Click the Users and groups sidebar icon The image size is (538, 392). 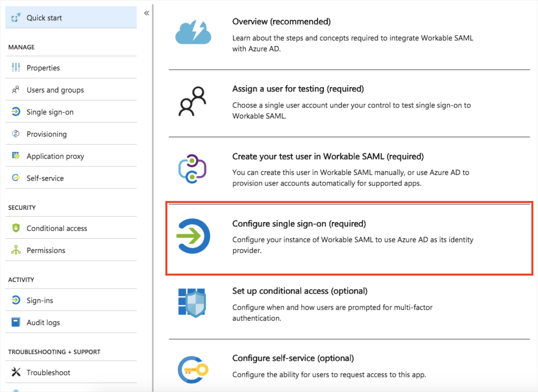tap(16, 90)
